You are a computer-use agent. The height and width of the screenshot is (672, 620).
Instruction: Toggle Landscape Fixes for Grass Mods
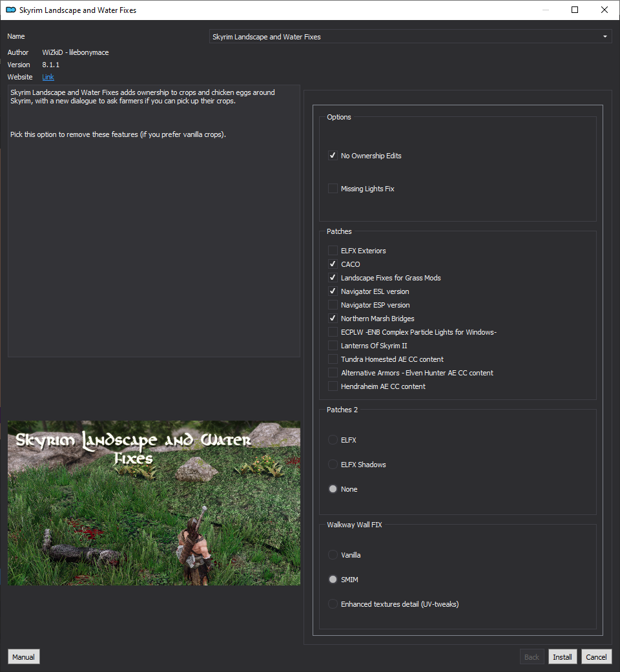[x=333, y=278]
